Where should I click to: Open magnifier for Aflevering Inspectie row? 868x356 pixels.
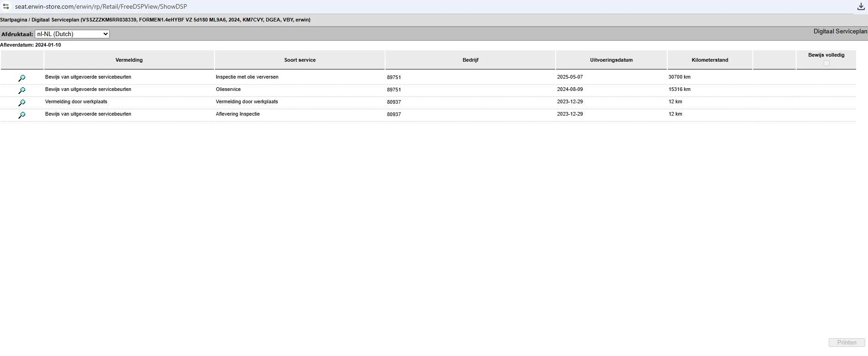point(21,115)
